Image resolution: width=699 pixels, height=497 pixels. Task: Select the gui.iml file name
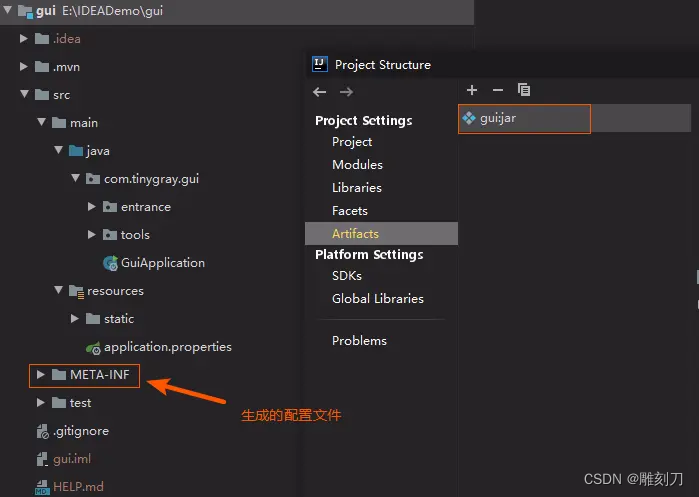(x=72, y=459)
